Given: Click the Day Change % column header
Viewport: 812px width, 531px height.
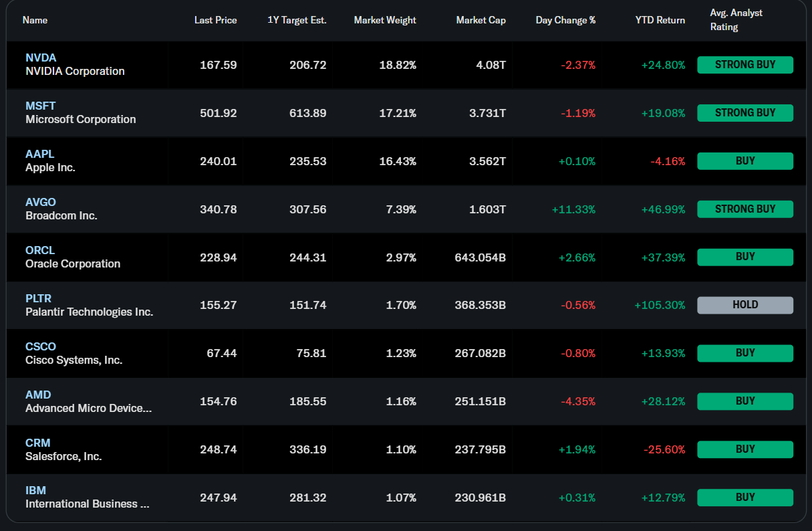Looking at the screenshot, I should (565, 20).
